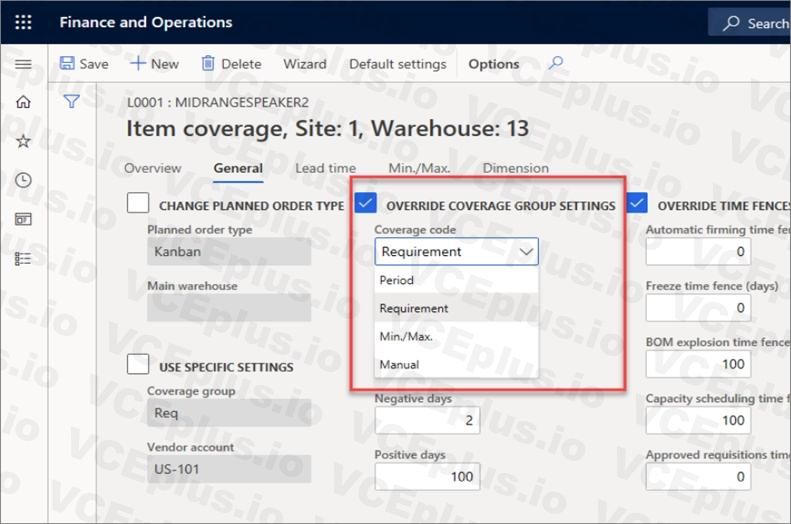
Task: Click L0001 : MIDRANGESPEAKER2 record label
Action: pyautogui.click(x=217, y=102)
